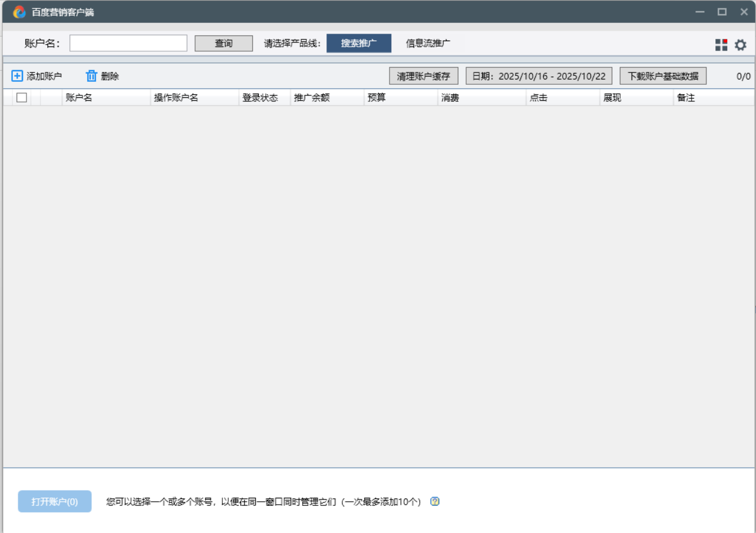
Task: Switch to the 信息流推广 tab
Action: (x=427, y=43)
